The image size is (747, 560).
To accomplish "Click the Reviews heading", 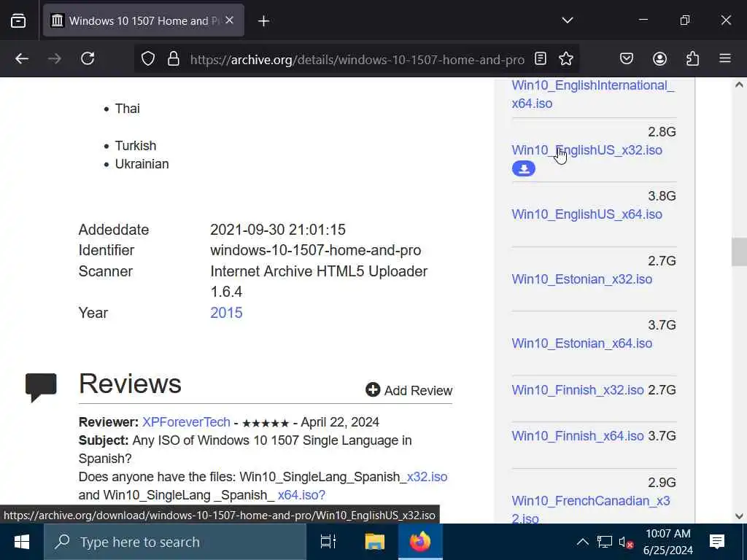I will [130, 384].
